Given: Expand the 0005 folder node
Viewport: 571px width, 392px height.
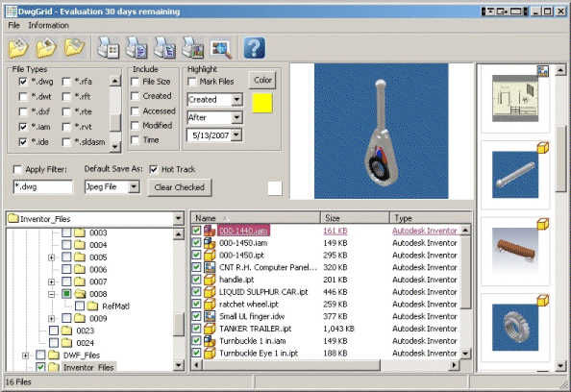Looking at the screenshot, I should pyautogui.click(x=51, y=257).
